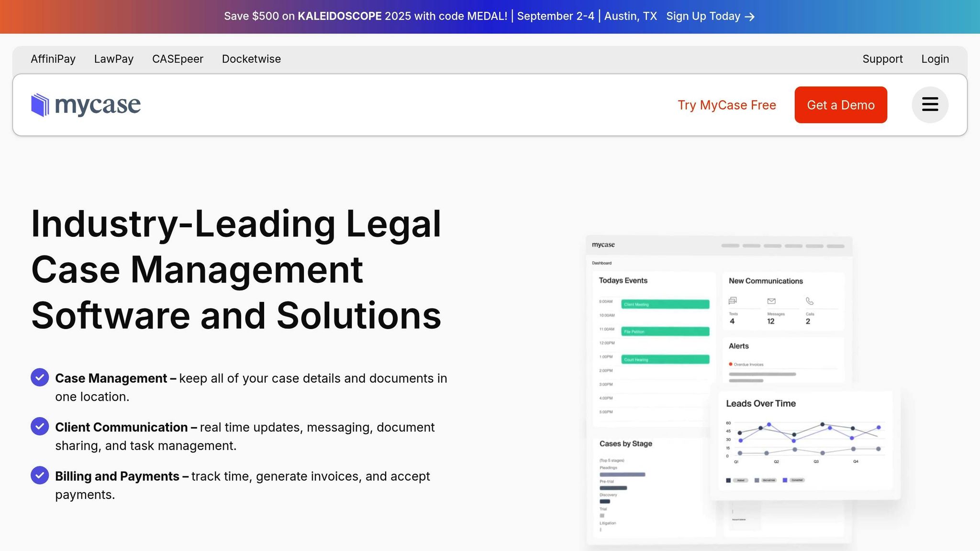This screenshot has height=551, width=980.
Task: Open the LawPay navigation item
Action: 114,59
